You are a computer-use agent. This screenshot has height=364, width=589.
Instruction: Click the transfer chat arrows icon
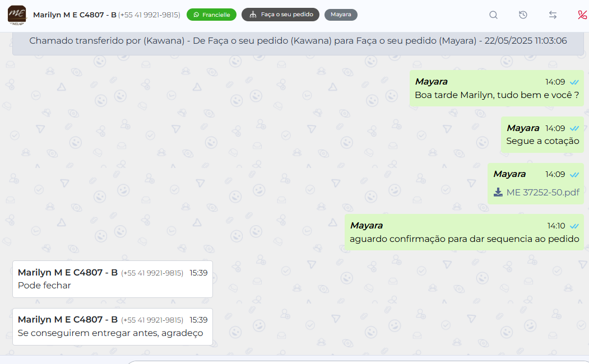[x=553, y=15]
